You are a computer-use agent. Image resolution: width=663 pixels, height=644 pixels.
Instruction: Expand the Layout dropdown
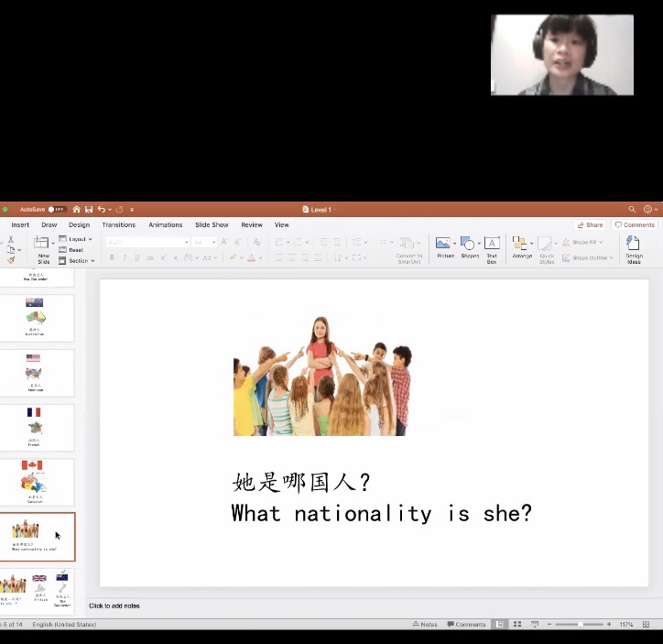[x=77, y=239]
